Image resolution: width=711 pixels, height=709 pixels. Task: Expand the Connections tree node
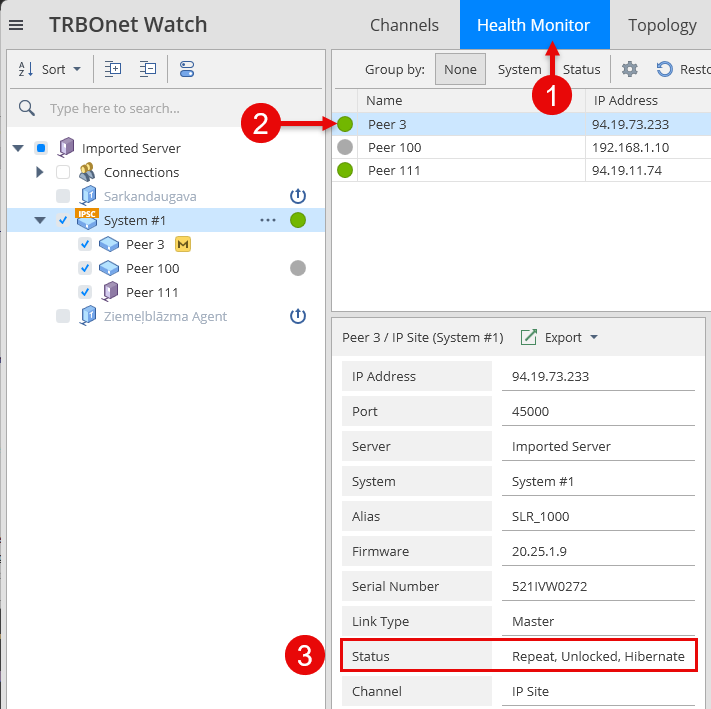(40, 172)
